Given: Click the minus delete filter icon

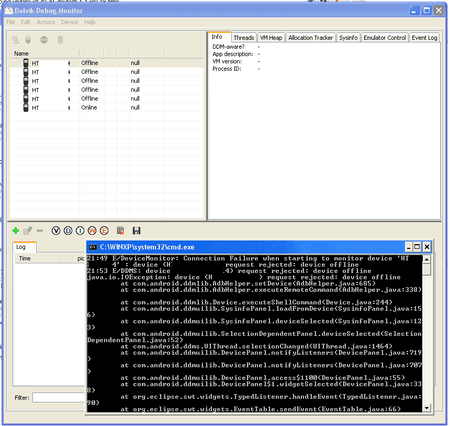Looking at the screenshot, I should [x=40, y=231].
